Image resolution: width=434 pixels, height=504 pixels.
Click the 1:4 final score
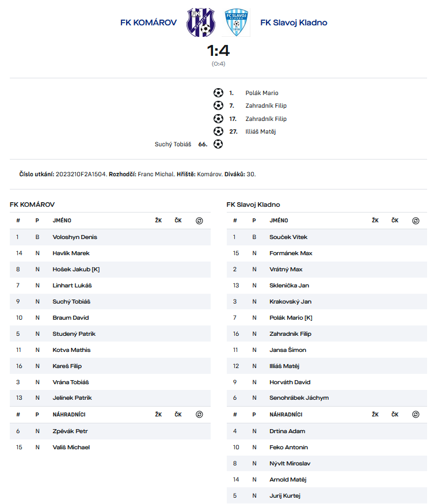[218, 51]
